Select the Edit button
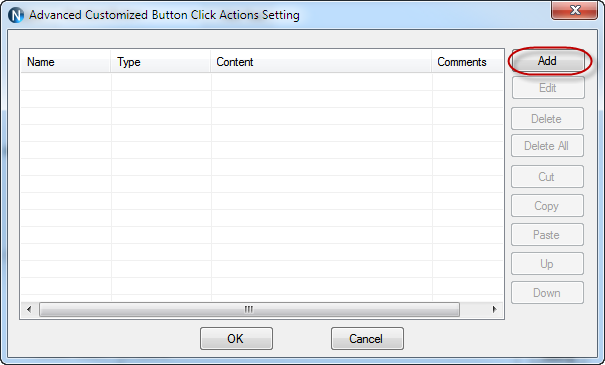This screenshot has height=365, width=605. click(548, 88)
